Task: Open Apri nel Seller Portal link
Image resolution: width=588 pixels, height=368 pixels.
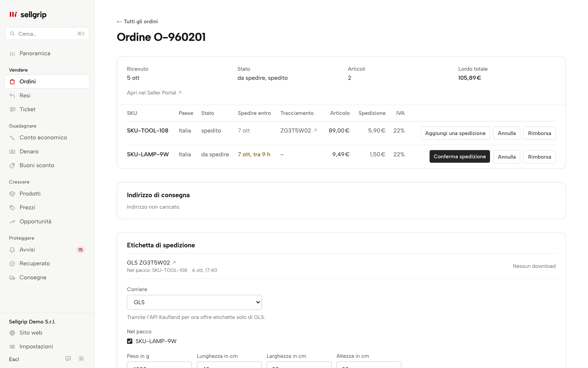Action: (154, 93)
